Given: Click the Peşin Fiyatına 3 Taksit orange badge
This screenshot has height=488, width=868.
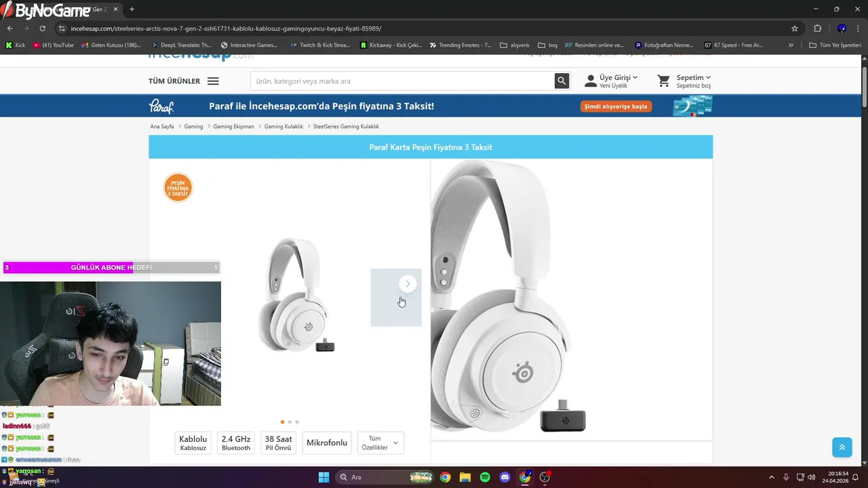Looking at the screenshot, I should (x=178, y=188).
